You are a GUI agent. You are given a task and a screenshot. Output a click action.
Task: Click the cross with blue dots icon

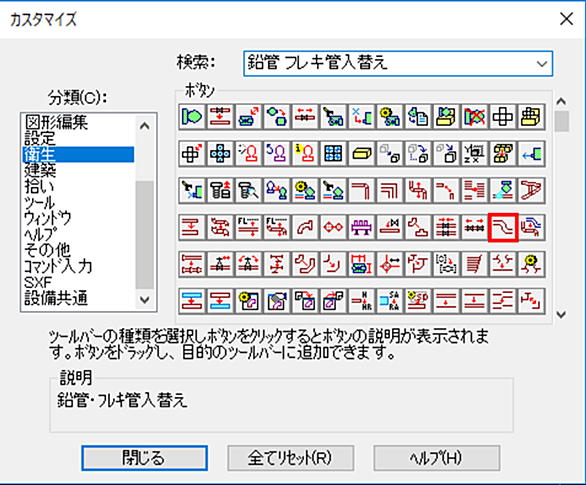[220, 154]
